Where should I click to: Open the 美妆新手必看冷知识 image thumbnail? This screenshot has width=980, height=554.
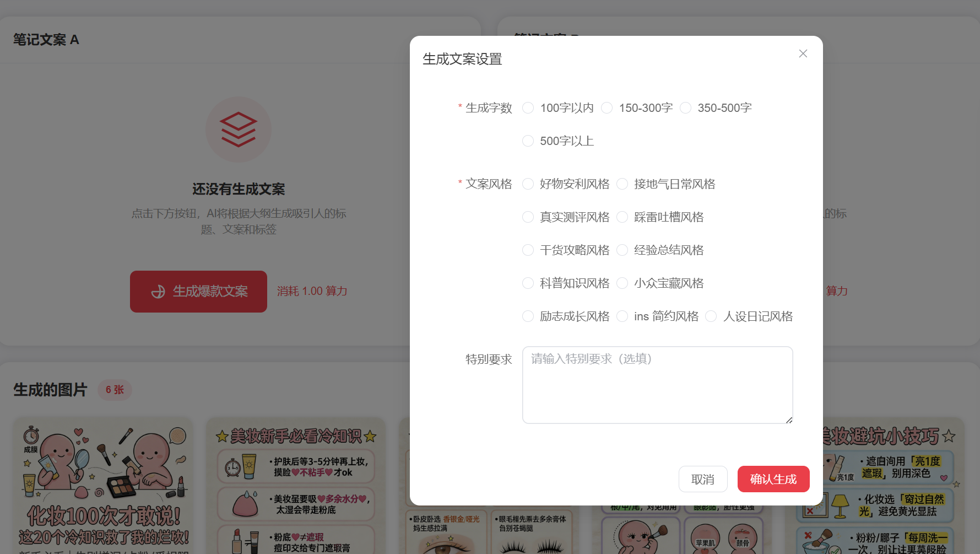coord(296,485)
